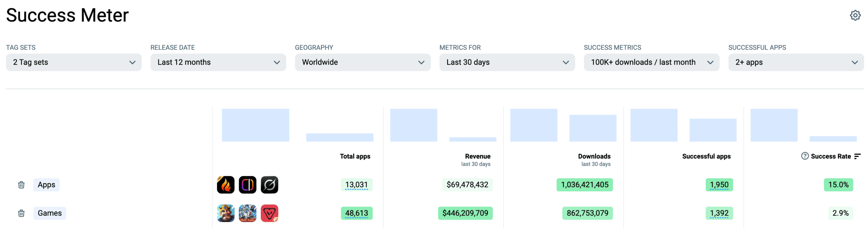Viewport: 868px width, 228px height.
Task: Open the black slashed-circle app icon
Action: click(269, 185)
